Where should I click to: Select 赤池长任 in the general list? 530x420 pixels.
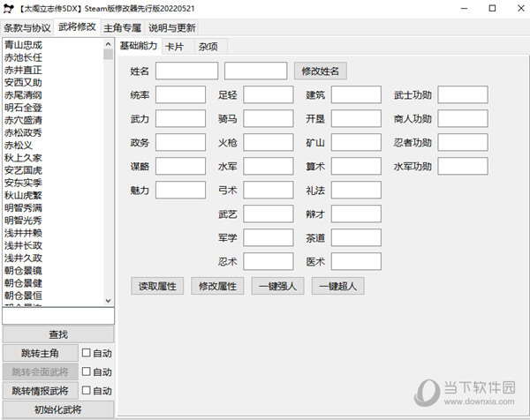point(23,57)
